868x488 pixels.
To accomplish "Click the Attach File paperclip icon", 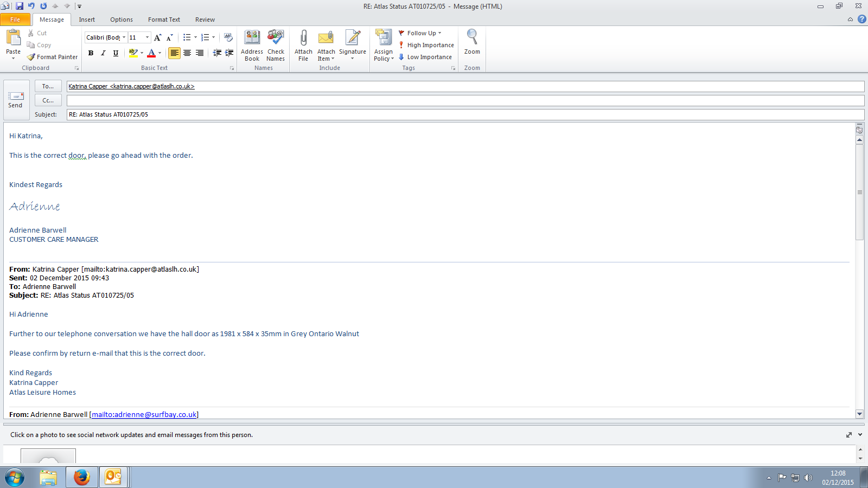I will click(303, 38).
